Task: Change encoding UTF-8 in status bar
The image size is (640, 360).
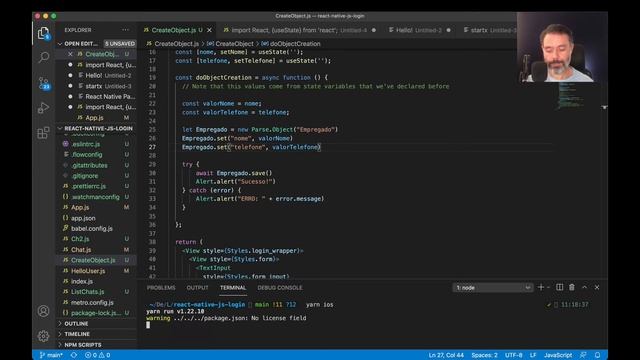Action: pyautogui.click(x=514, y=355)
